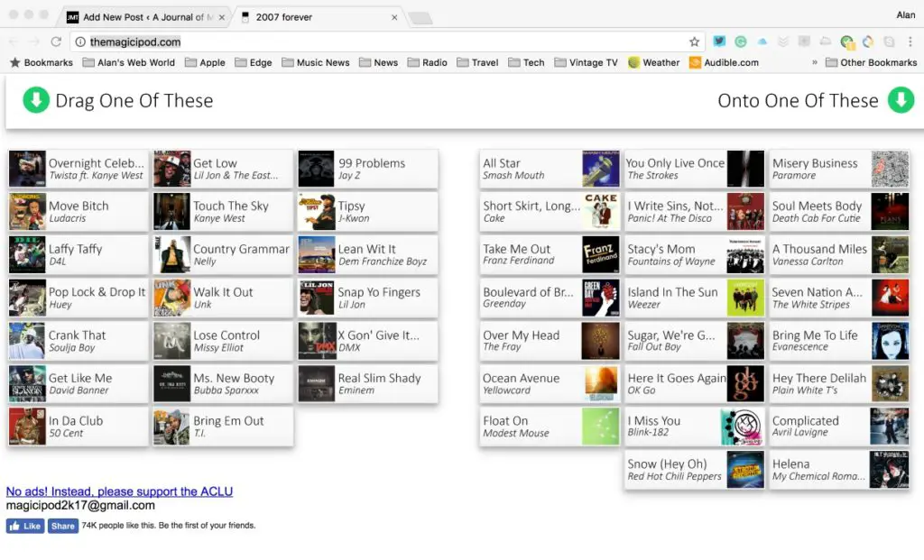
Task: Select the In Da Club album thumbnail
Action: [x=27, y=427]
